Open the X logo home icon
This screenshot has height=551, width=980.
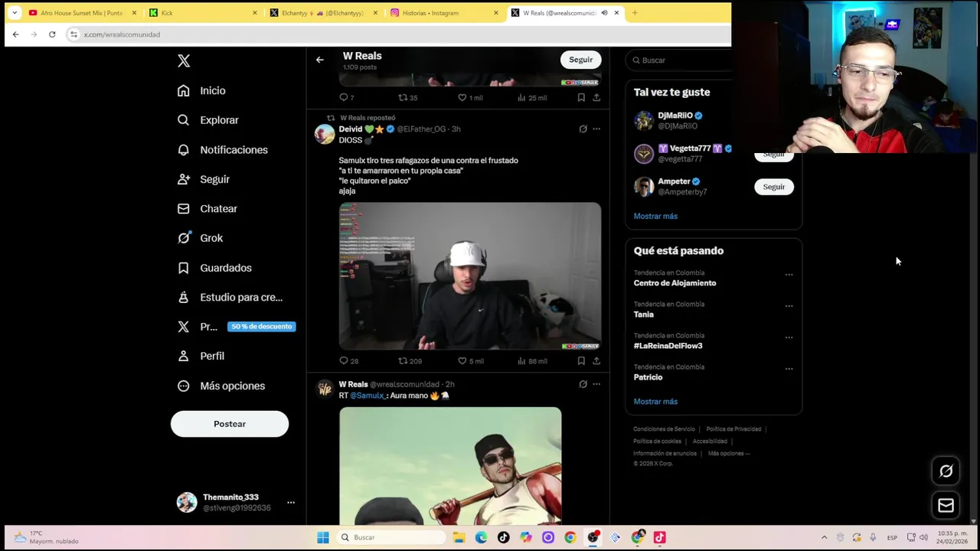coord(184,61)
